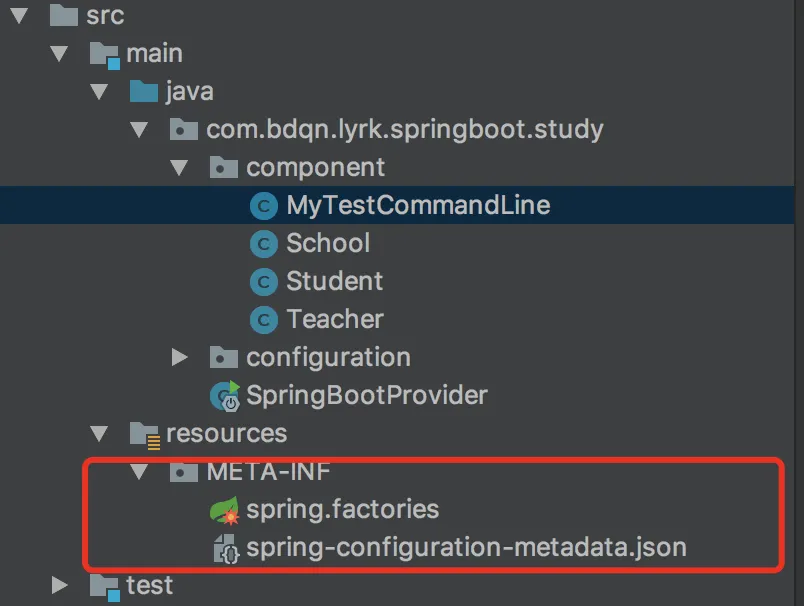804x606 pixels.
Task: Click the School class icon
Action: (264, 244)
